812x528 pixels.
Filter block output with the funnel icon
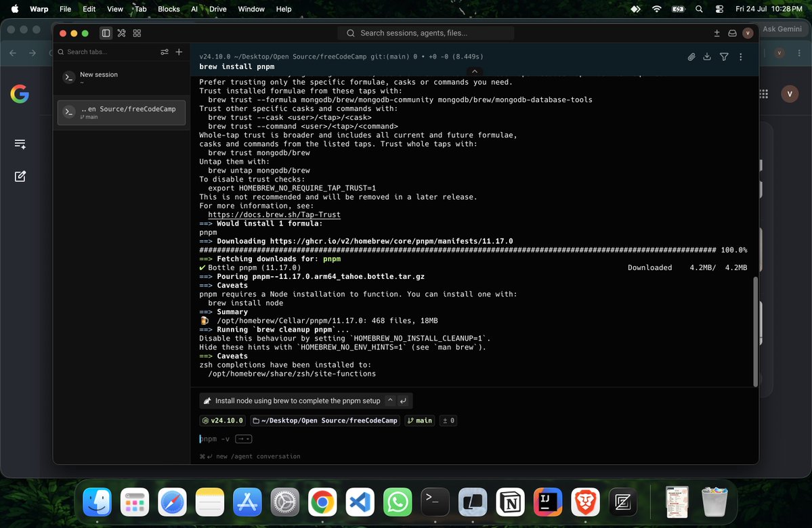[724, 57]
